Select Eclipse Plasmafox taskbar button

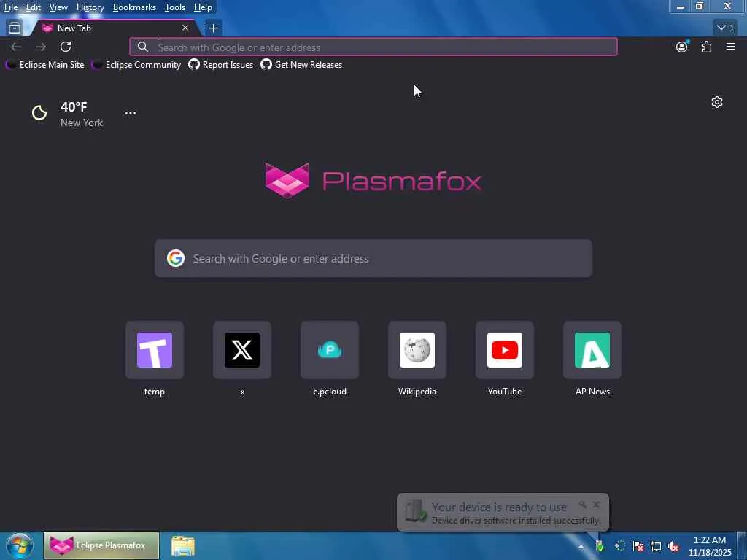(x=101, y=545)
